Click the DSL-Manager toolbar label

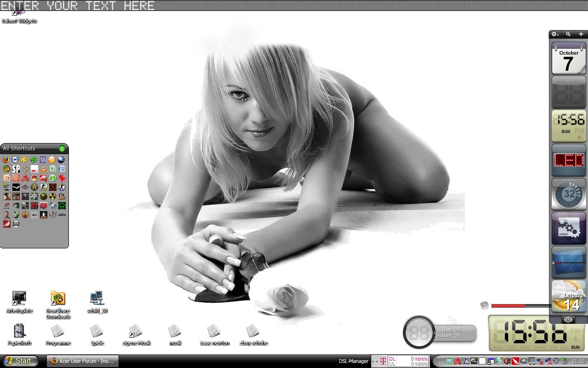[353, 362]
